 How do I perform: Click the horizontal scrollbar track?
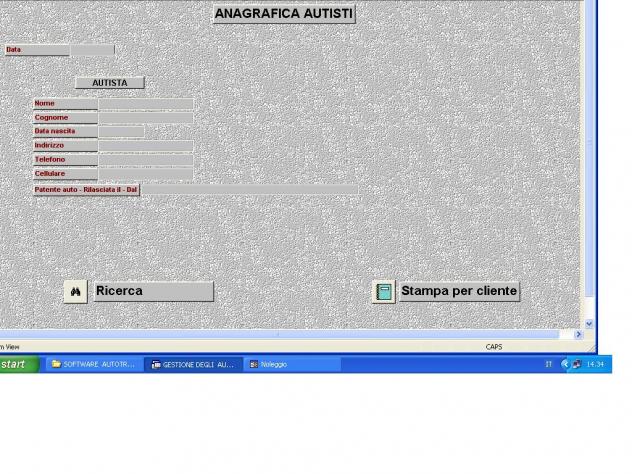pos(278,334)
